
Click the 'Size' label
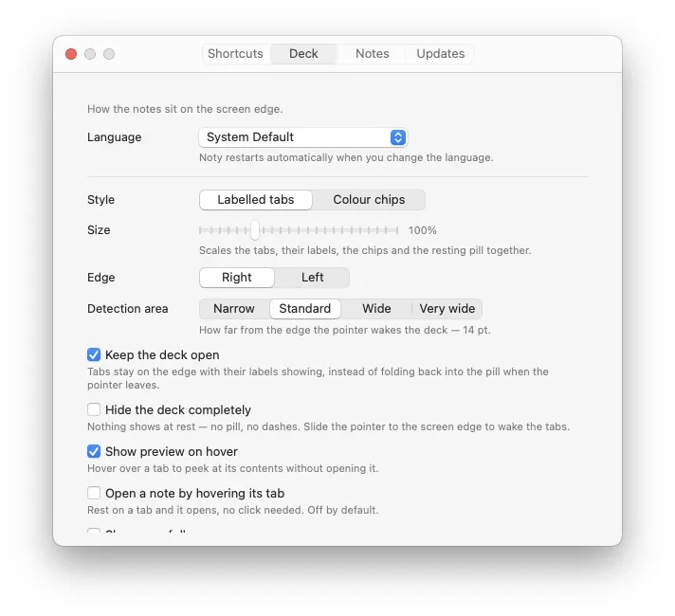point(99,230)
